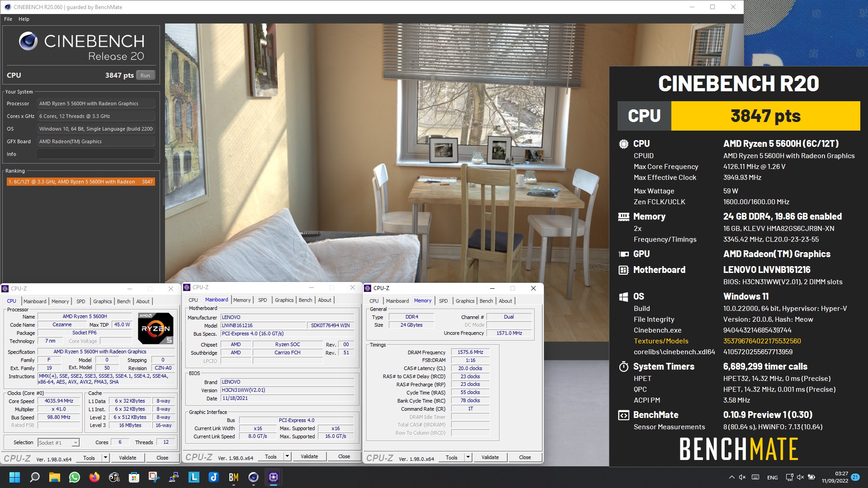Viewport: 868px width, 488px height.
Task: Click the Ryzen 5 logo in CPU-Z
Action: [155, 328]
